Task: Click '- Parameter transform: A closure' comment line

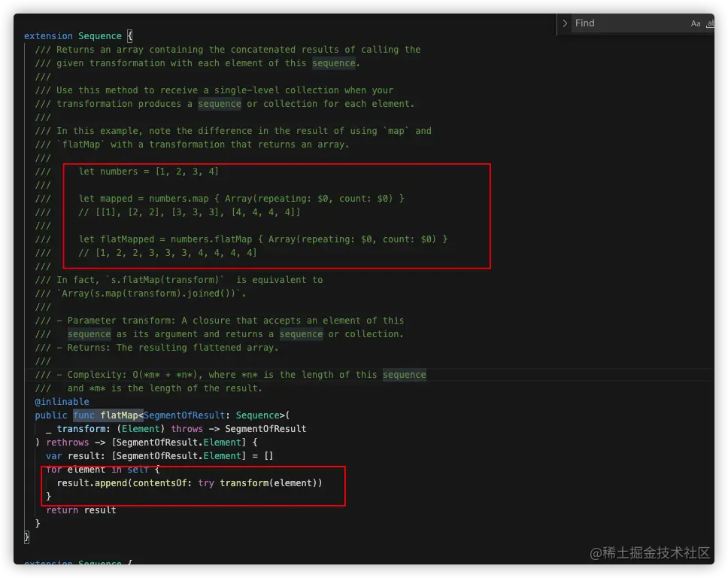Action: pos(220,321)
